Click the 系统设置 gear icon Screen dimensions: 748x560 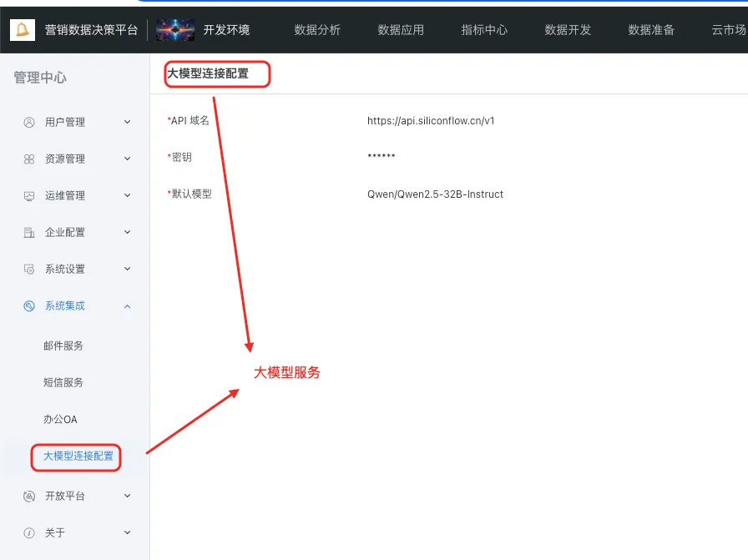(x=29, y=270)
